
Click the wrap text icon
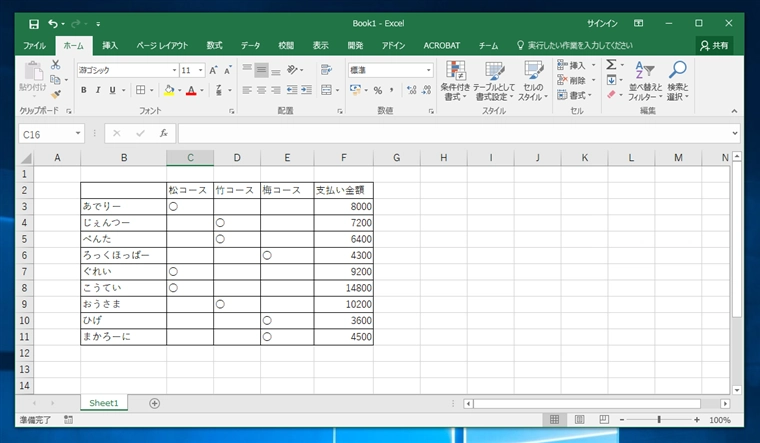[x=326, y=70]
